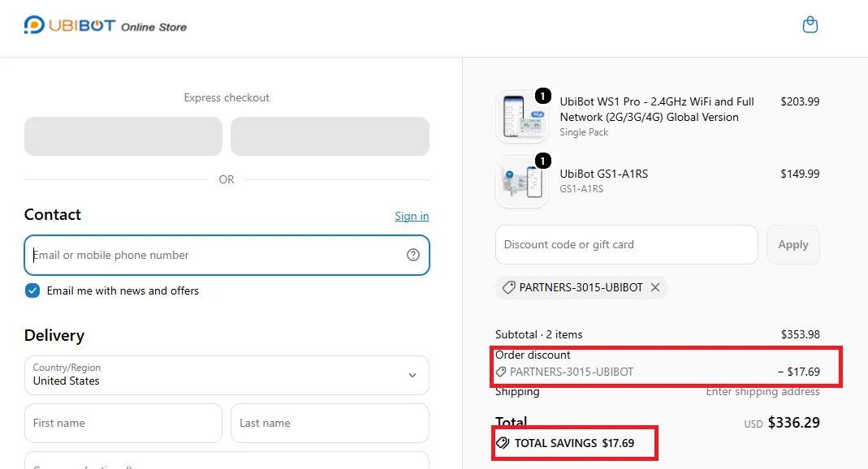The height and width of the screenshot is (469, 868).
Task: Click the Enter shipping address text
Action: 762,392
